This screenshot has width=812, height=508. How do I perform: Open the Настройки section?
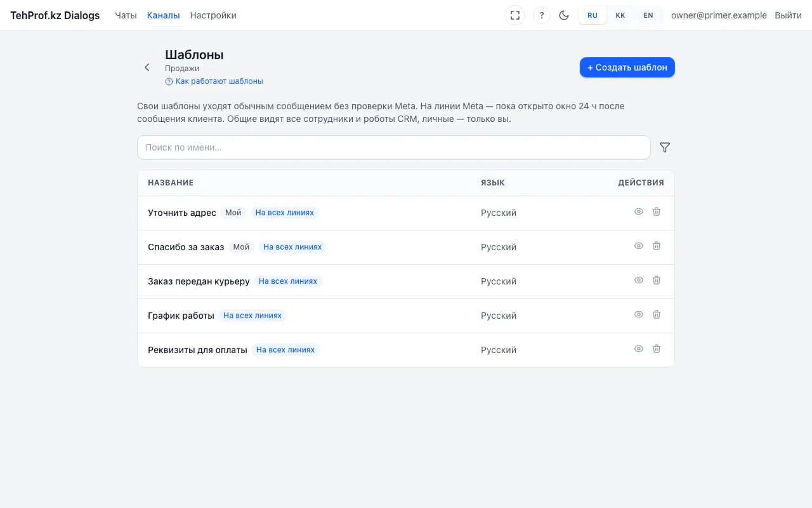pyautogui.click(x=213, y=15)
